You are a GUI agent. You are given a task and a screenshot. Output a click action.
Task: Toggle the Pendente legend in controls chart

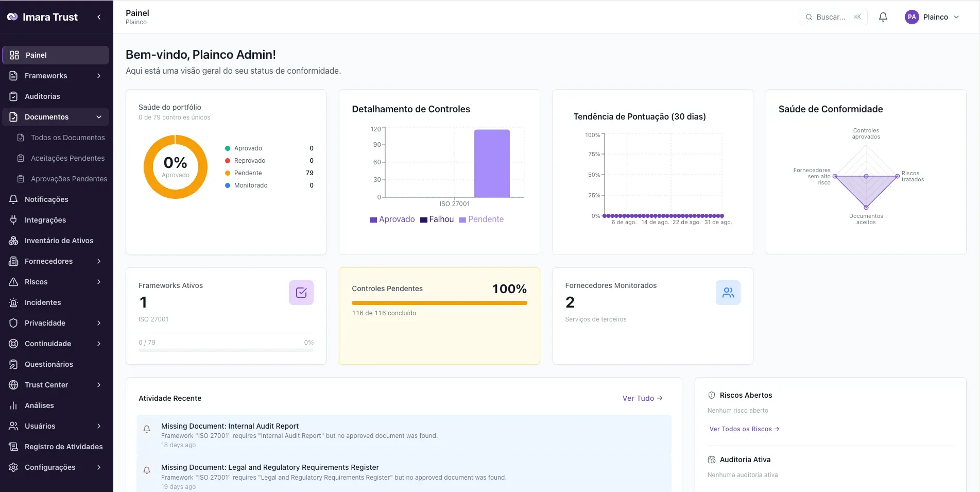(482, 219)
